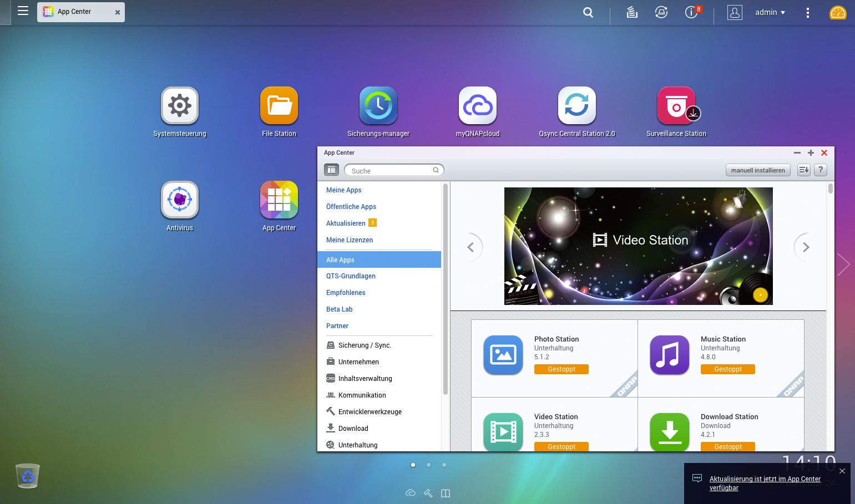
Task: Switch to third desktop page dot
Action: 444,465
